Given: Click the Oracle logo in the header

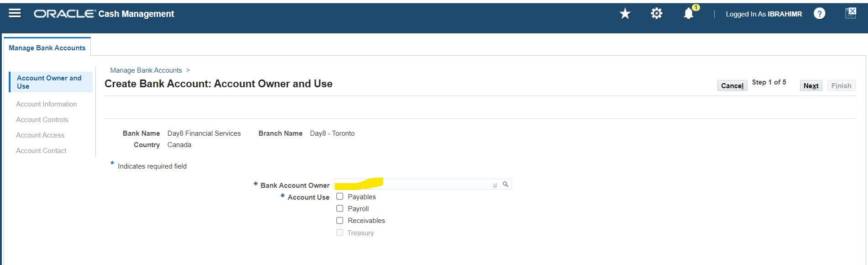Looking at the screenshot, I should [64, 14].
